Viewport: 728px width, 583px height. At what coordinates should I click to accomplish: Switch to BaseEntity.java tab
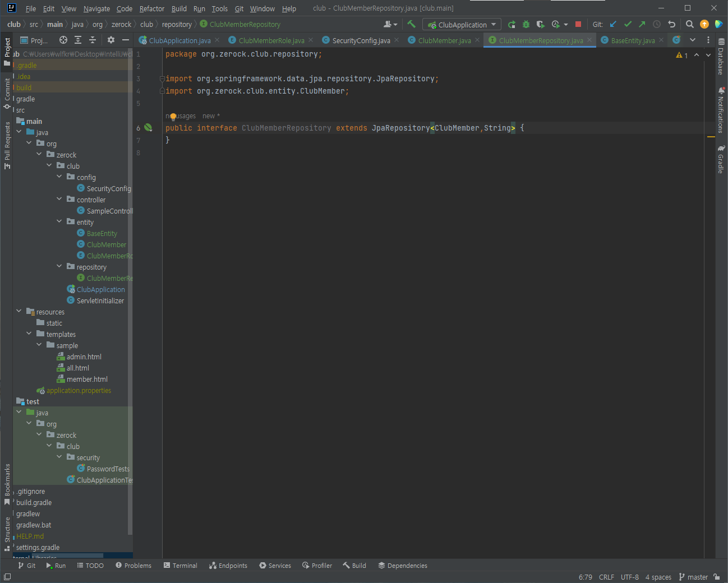(633, 40)
